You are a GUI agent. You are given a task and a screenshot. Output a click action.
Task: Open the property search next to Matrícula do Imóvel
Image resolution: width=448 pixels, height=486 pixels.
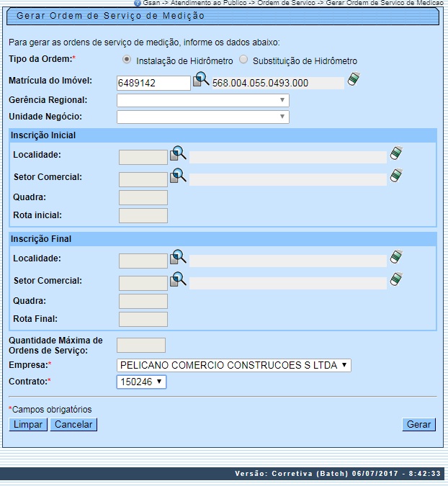point(201,79)
